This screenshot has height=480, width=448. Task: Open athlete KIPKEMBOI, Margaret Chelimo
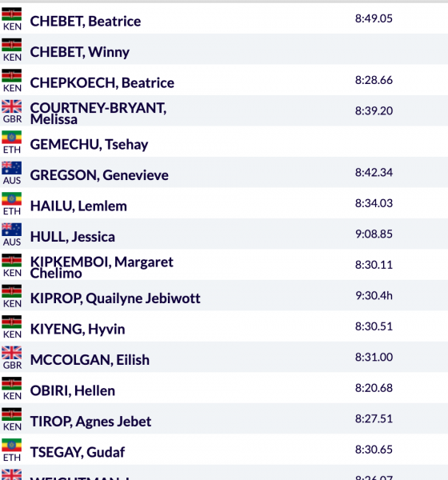coord(102,267)
